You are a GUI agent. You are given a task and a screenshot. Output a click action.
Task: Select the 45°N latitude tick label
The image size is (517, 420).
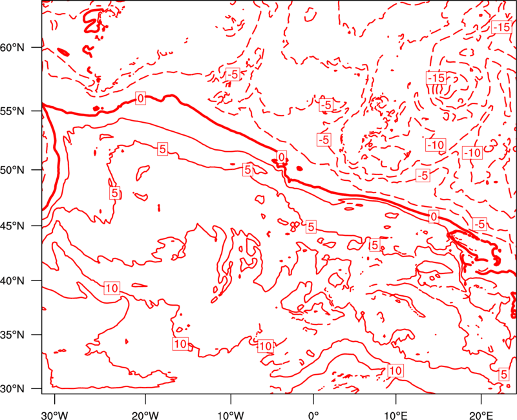[12, 226]
